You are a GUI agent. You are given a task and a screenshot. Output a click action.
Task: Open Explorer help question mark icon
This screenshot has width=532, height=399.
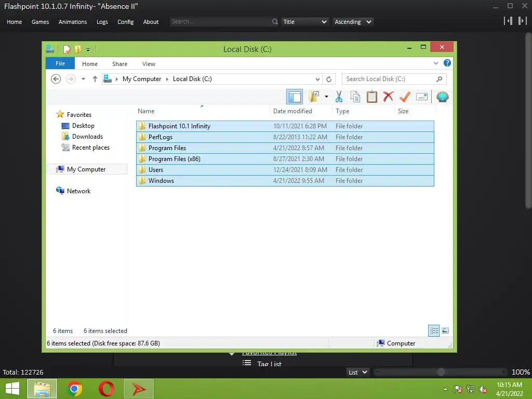447,63
